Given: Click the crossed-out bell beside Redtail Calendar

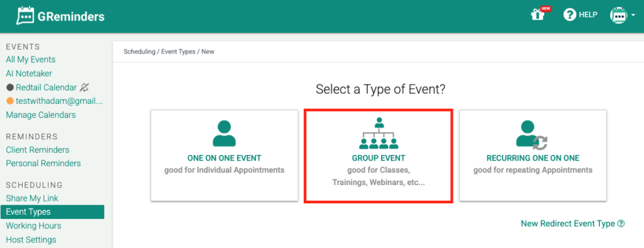Looking at the screenshot, I should pos(84,87).
